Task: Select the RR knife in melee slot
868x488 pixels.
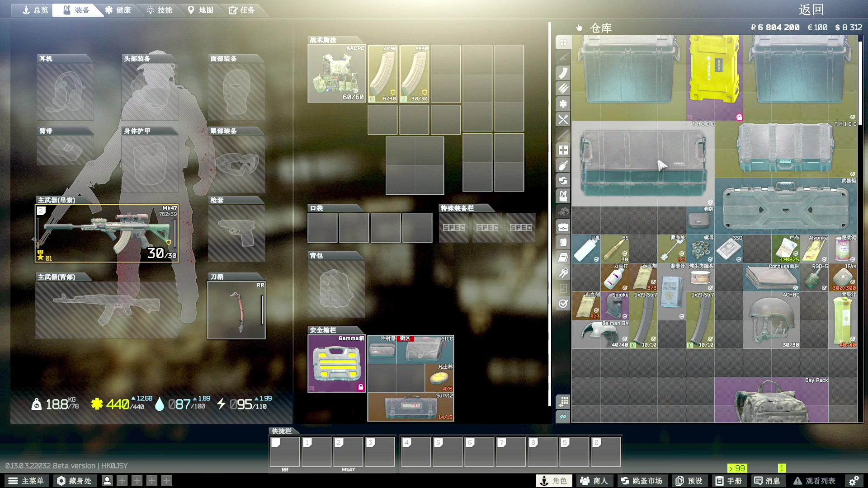Action: point(236,310)
